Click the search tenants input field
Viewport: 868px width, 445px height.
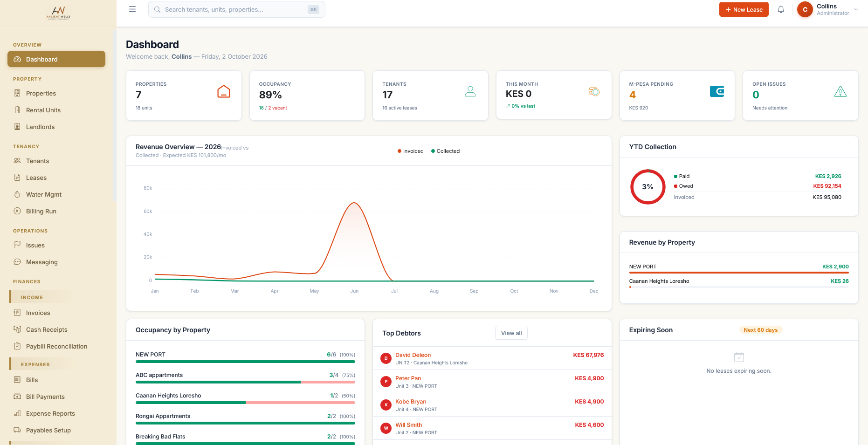pyautogui.click(x=237, y=9)
